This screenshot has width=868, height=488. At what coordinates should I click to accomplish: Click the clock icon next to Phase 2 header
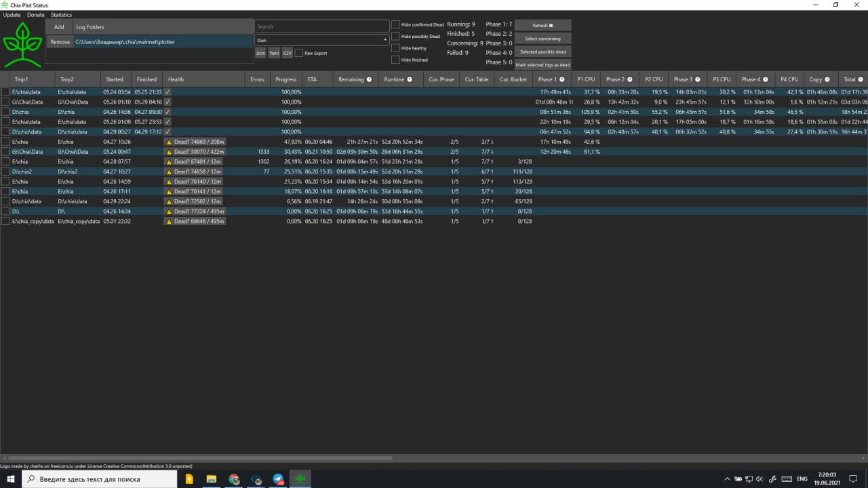630,79
